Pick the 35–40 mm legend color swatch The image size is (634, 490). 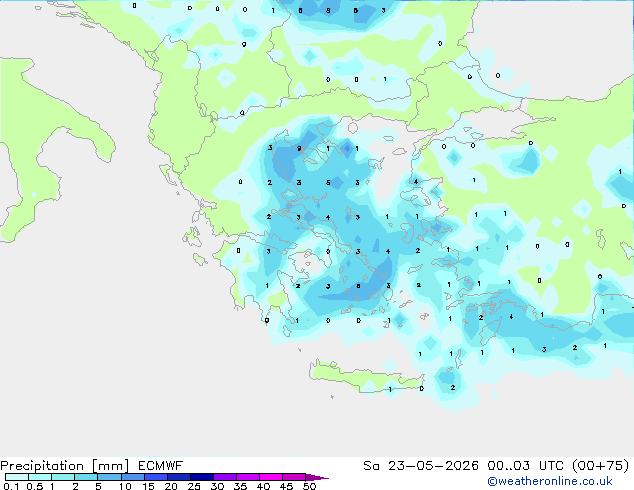point(248,477)
